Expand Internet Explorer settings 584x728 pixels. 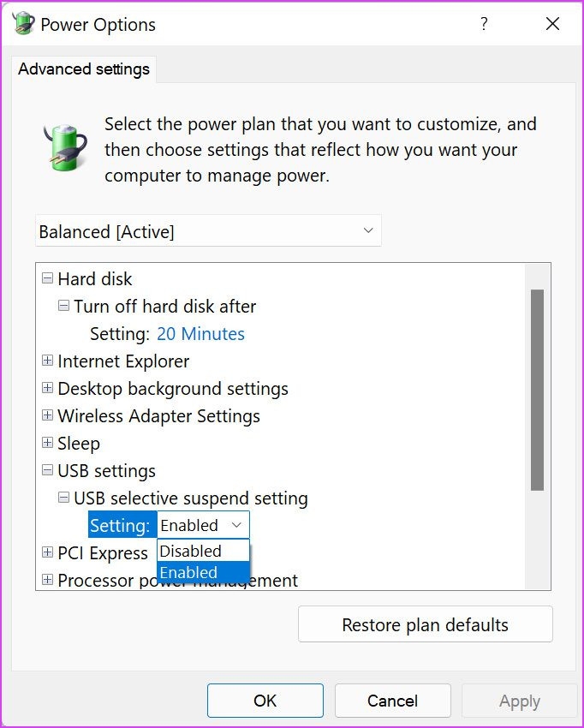tap(47, 361)
